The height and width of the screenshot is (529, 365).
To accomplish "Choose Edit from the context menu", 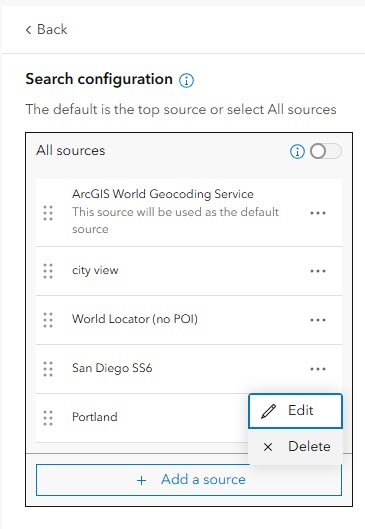I will coord(296,411).
